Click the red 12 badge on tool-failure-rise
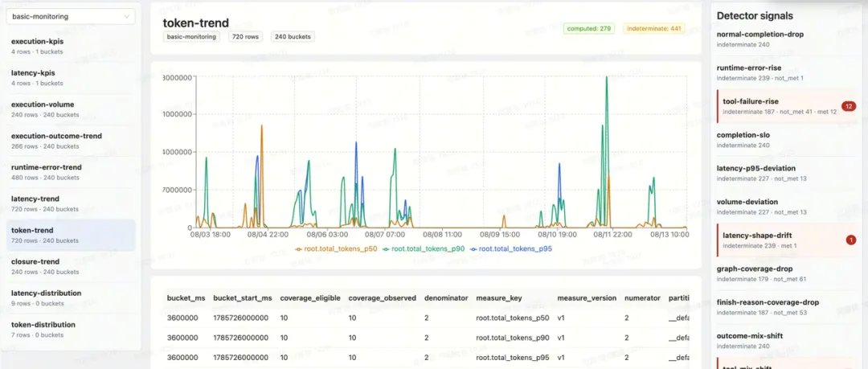This screenshot has height=369, width=868. point(848,106)
